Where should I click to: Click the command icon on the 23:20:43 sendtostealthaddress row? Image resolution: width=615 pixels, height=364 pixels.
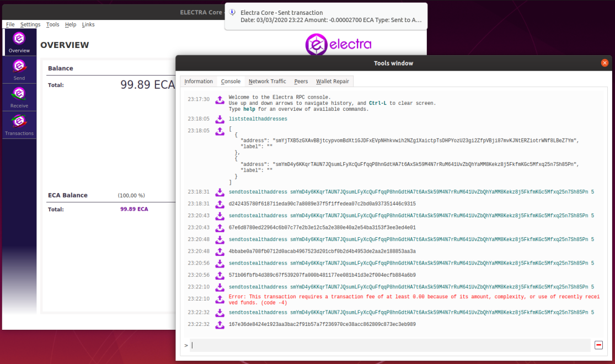tap(220, 216)
